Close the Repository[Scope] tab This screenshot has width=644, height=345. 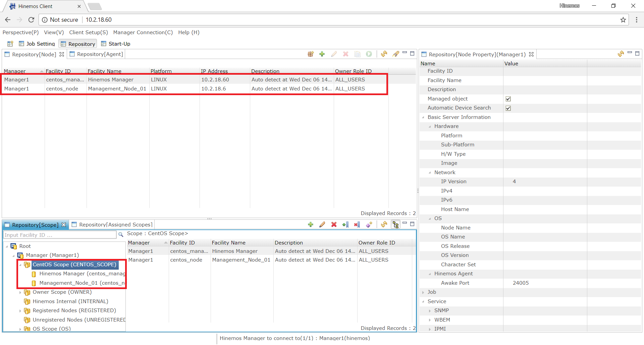coord(64,225)
